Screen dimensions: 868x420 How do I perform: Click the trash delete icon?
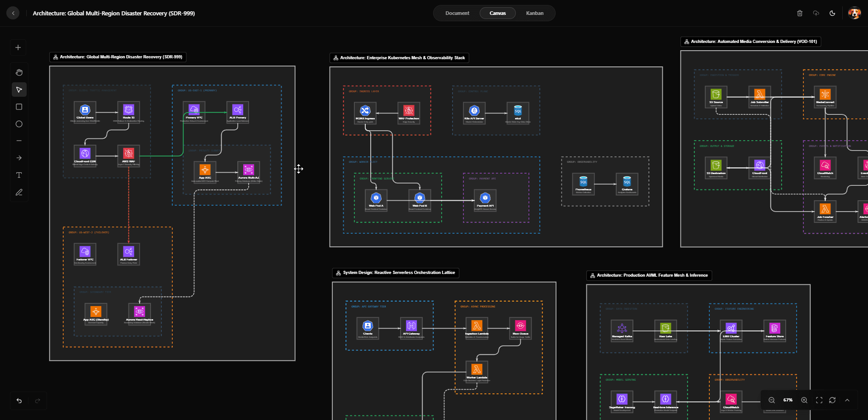799,13
